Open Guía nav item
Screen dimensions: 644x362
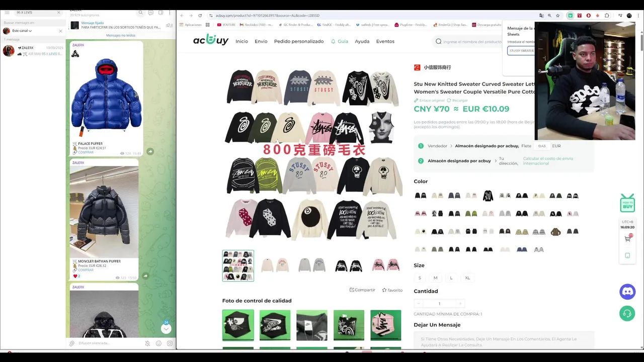(339, 41)
